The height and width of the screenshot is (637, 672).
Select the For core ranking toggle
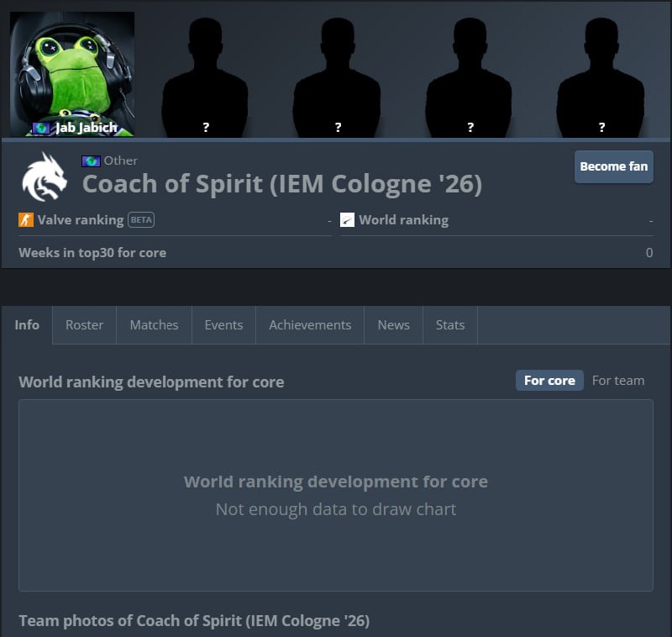pos(549,380)
